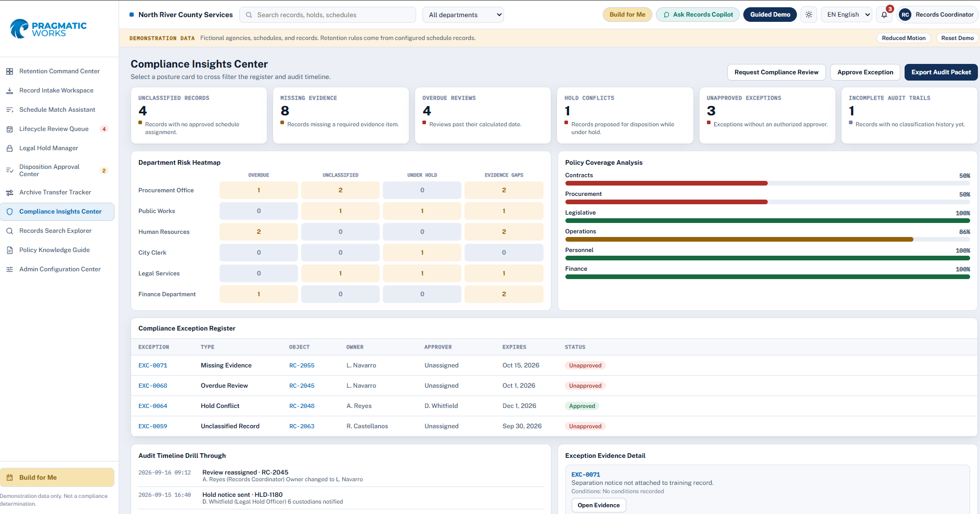Open the All departments dropdown
The height and width of the screenshot is (514, 980).
coord(463,15)
